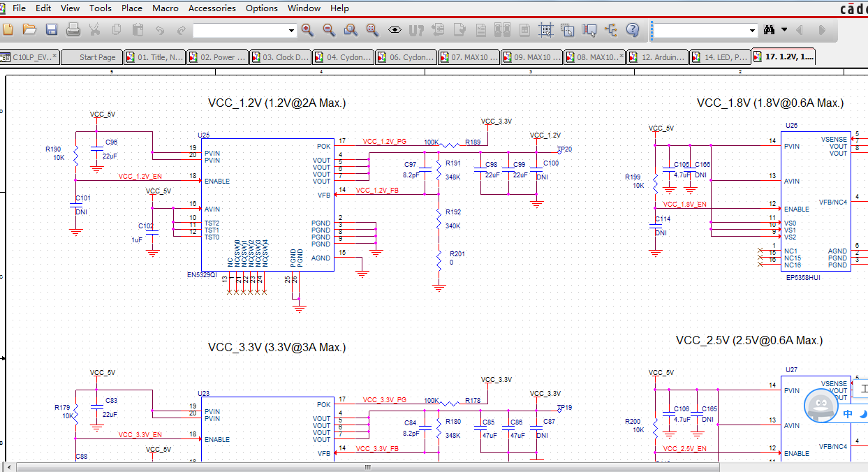The image size is (868, 472).
Task: Open search options arrow beside binoculars
Action: coord(784,30)
